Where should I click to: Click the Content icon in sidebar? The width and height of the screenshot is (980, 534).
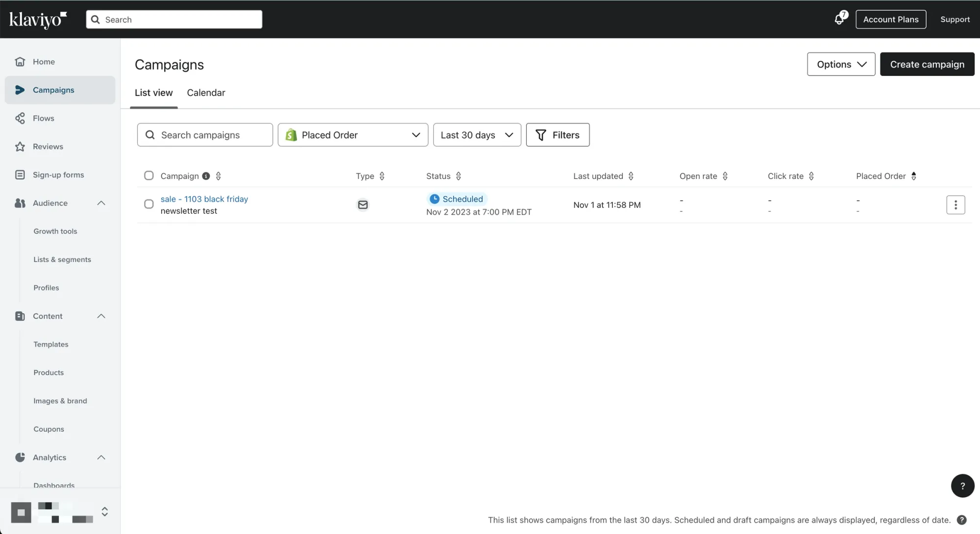point(20,316)
